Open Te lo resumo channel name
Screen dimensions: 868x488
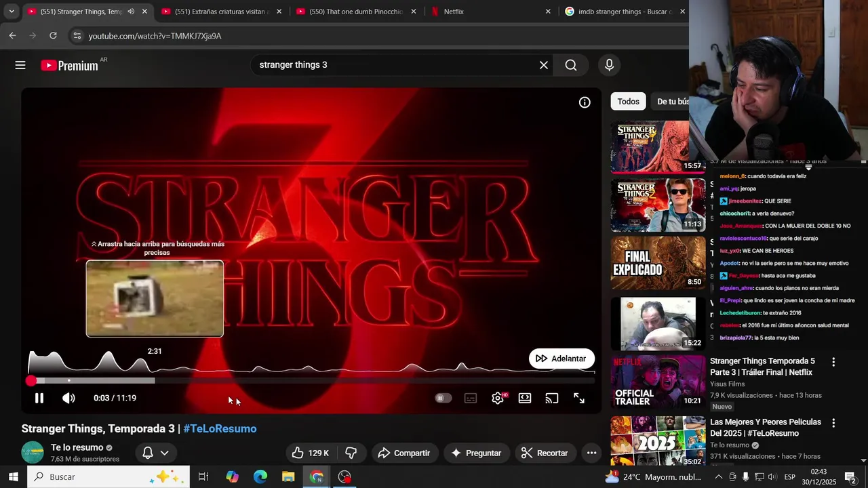77,447
